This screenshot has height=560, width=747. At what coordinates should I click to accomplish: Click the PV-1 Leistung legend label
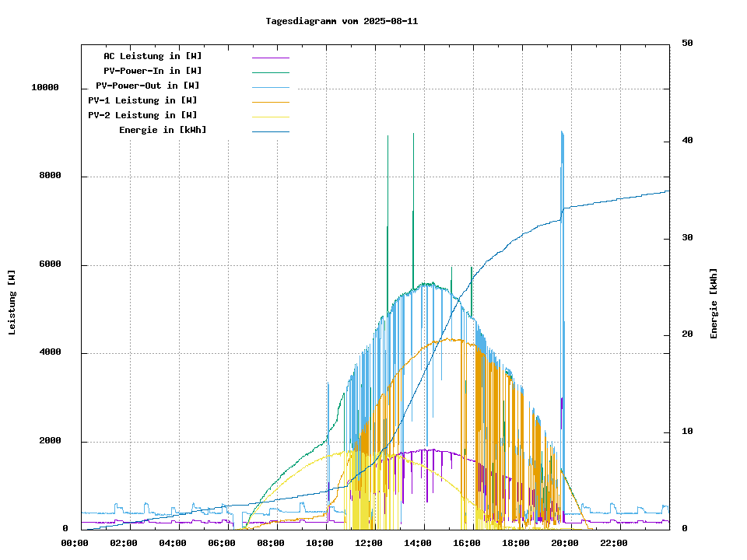[x=142, y=100]
